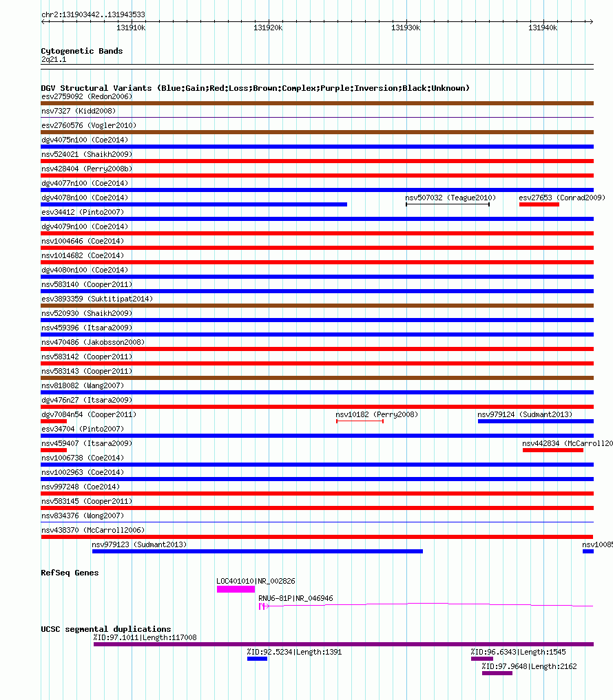Select the nsv834376 (Wong2007) label
Viewport: 613px width, 700px height.
pos(83,516)
